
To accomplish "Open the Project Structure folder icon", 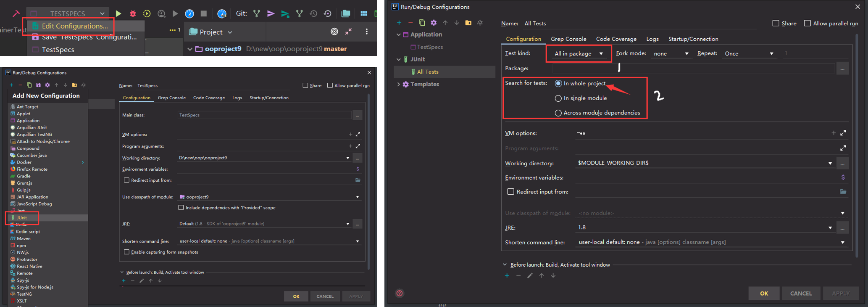I will click(346, 13).
